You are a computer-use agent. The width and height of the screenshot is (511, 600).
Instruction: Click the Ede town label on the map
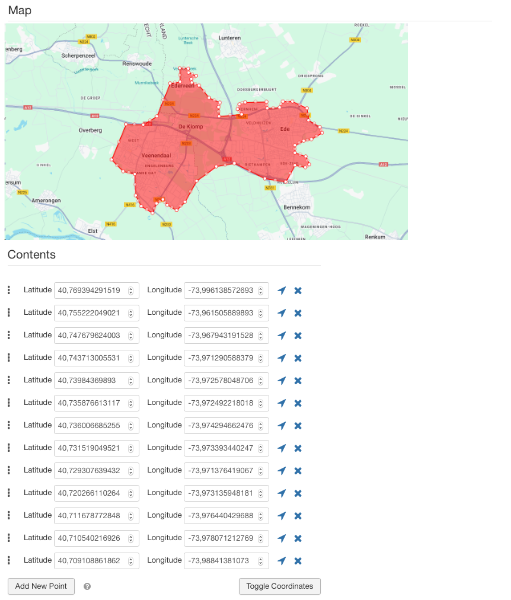coord(285,129)
